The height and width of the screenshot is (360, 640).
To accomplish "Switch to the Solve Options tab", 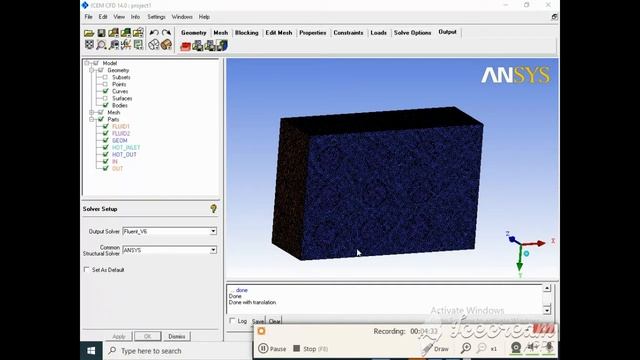I will 412,33.
